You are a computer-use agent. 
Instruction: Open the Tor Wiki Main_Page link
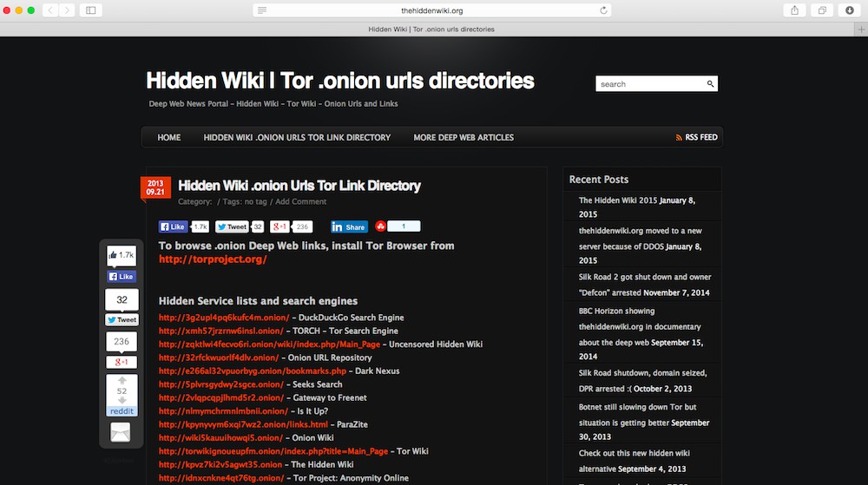[273, 450]
